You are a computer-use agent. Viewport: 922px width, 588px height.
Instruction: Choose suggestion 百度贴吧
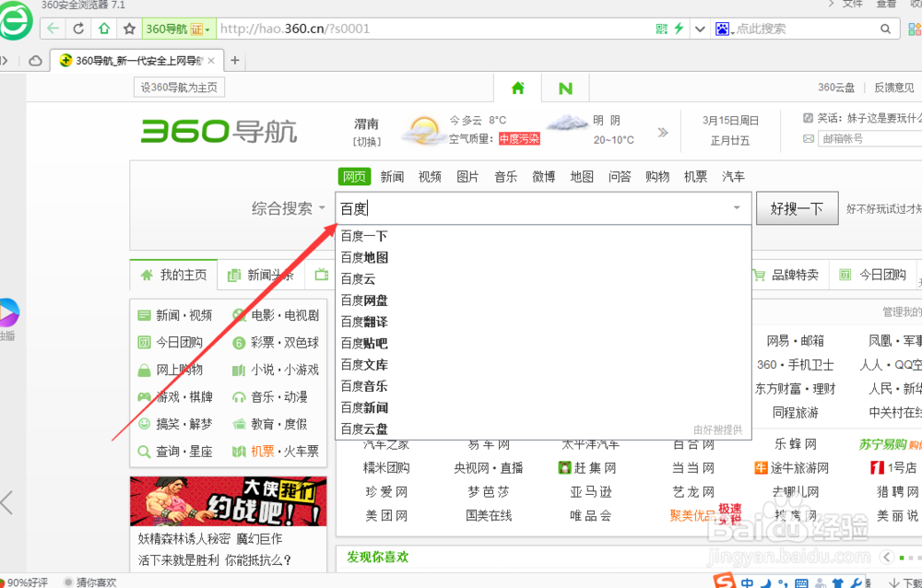(x=543, y=344)
